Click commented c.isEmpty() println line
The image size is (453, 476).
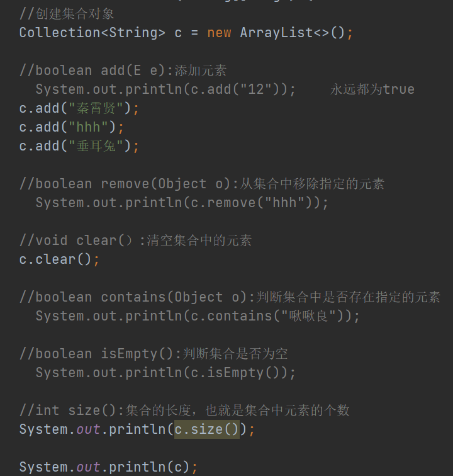point(165,373)
